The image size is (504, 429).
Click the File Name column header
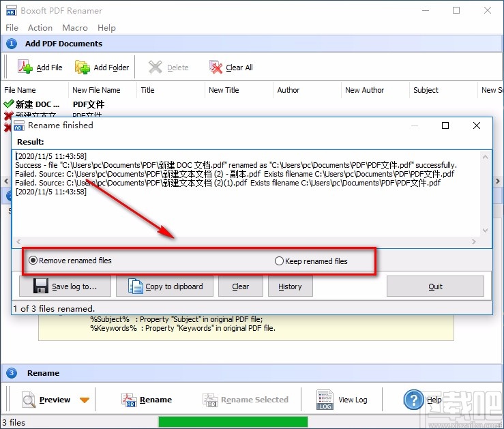click(34, 90)
